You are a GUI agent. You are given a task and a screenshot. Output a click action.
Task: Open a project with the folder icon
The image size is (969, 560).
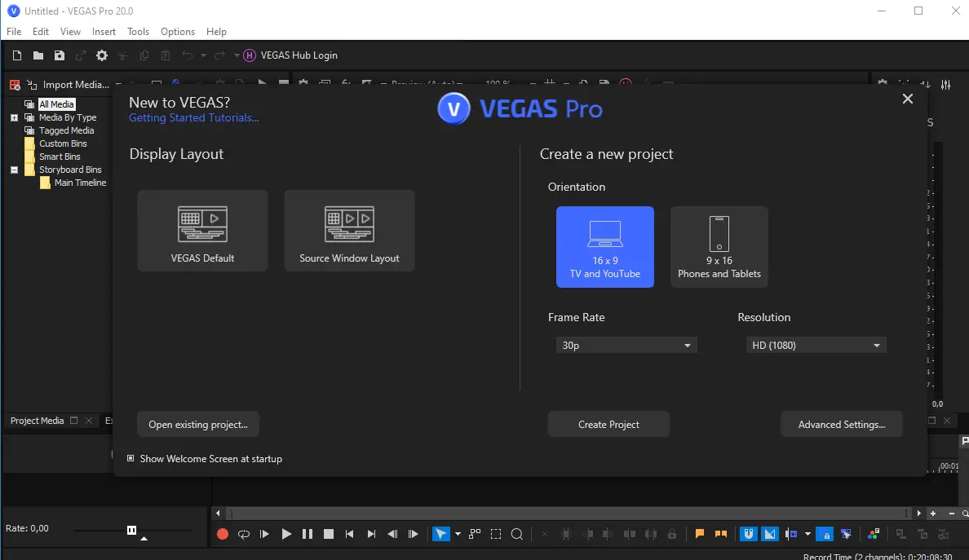(x=38, y=55)
